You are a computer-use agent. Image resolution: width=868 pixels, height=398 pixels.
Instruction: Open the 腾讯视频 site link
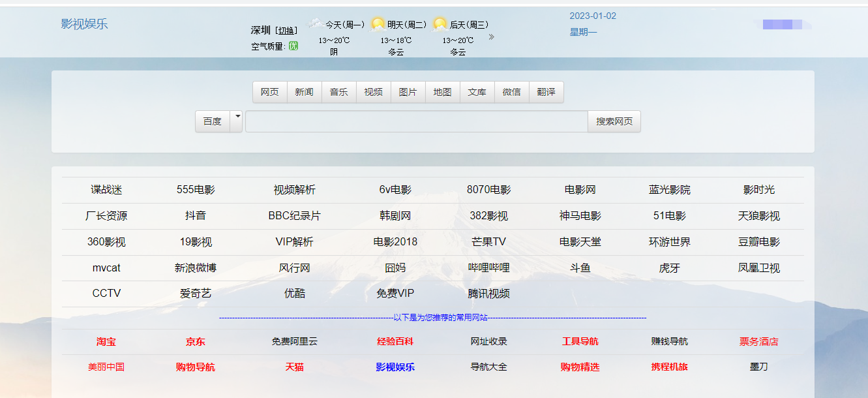point(488,294)
